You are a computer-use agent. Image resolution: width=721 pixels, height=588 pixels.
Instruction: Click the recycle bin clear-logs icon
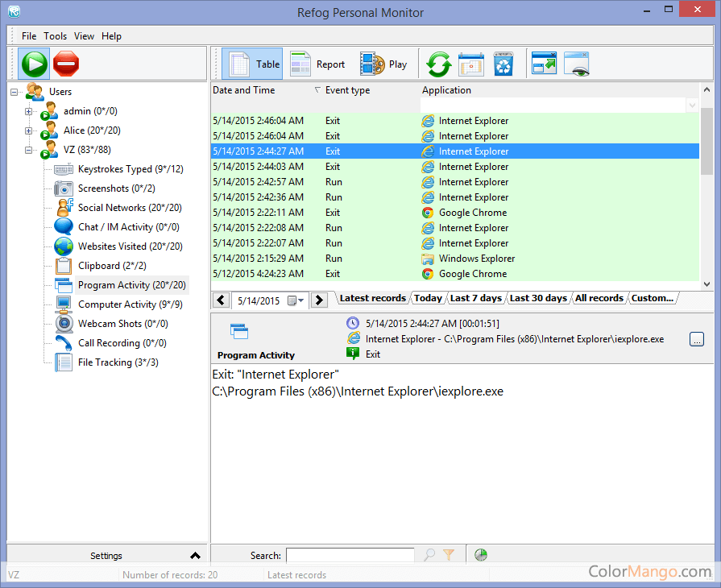[503, 64]
